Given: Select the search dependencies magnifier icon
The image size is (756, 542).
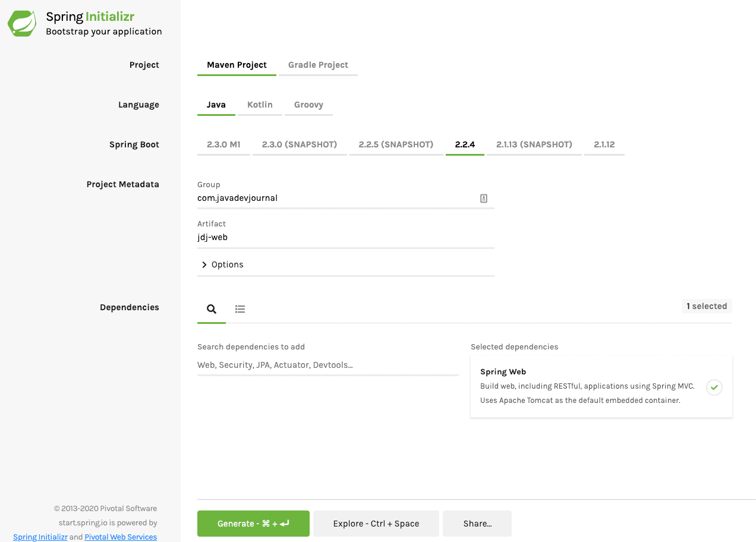Looking at the screenshot, I should (211, 308).
